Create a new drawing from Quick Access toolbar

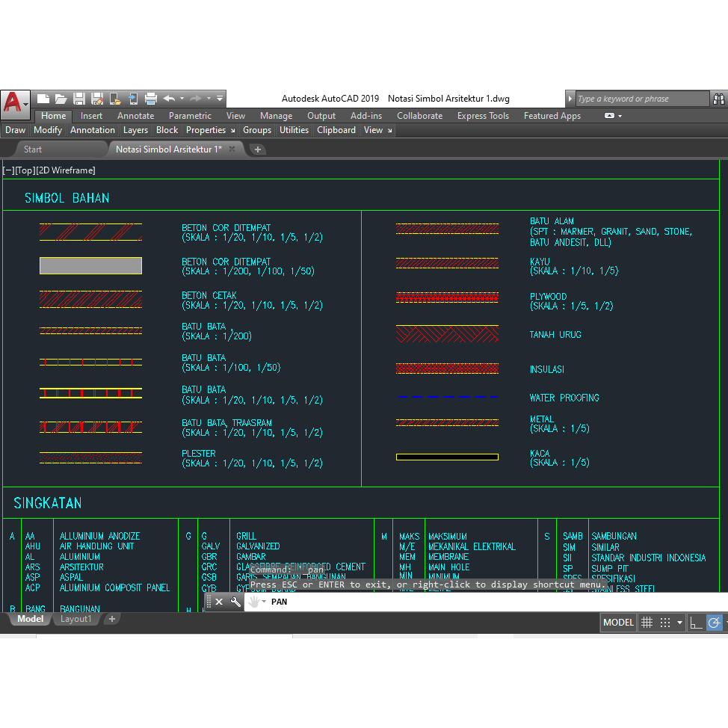[x=43, y=99]
